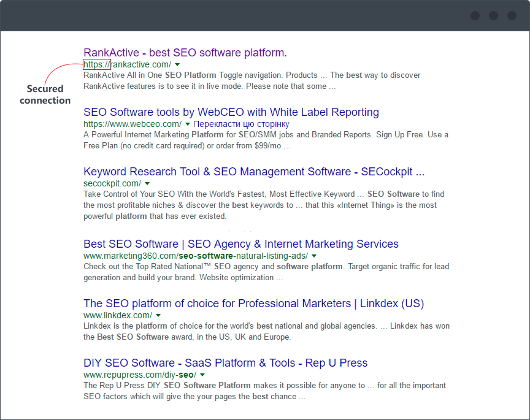The width and height of the screenshot is (530, 420).
Task: Click the snippet 'Take Control of Your SEO'
Action: (129, 194)
